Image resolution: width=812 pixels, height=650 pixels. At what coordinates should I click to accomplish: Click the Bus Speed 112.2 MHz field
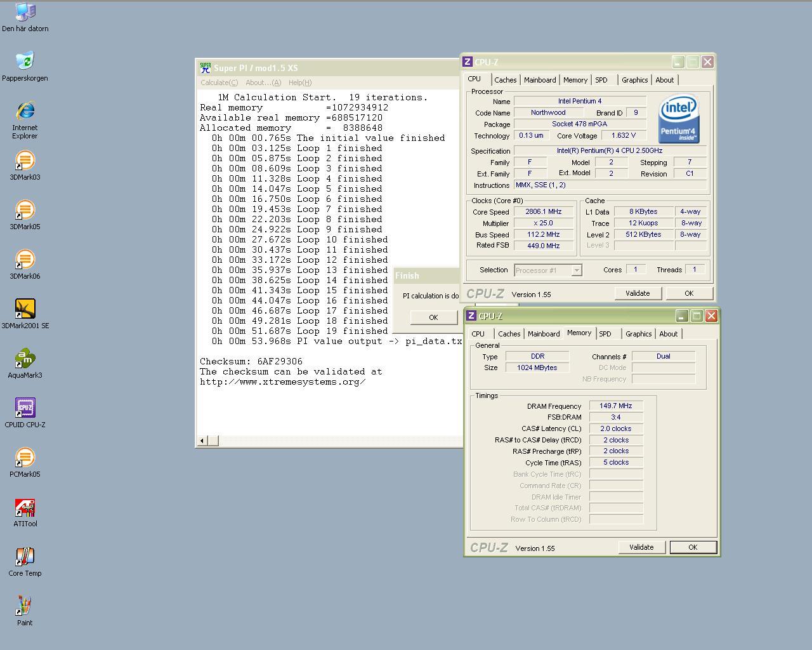(544, 234)
